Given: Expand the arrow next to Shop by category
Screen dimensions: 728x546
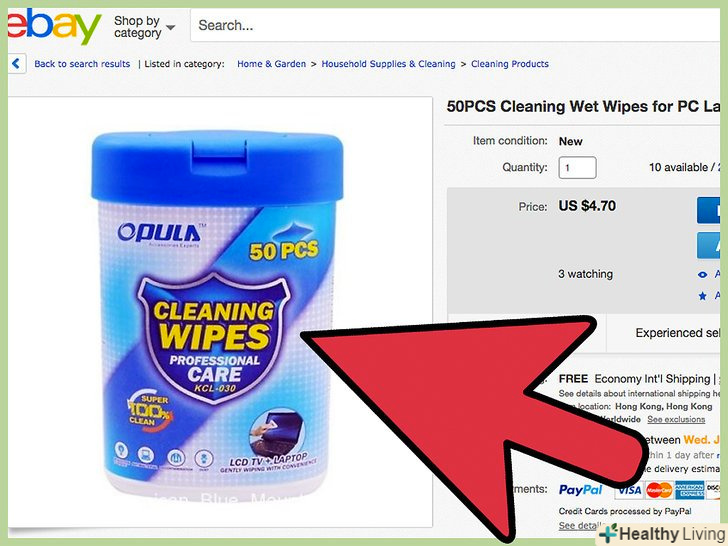Looking at the screenshot, I should 170,27.
